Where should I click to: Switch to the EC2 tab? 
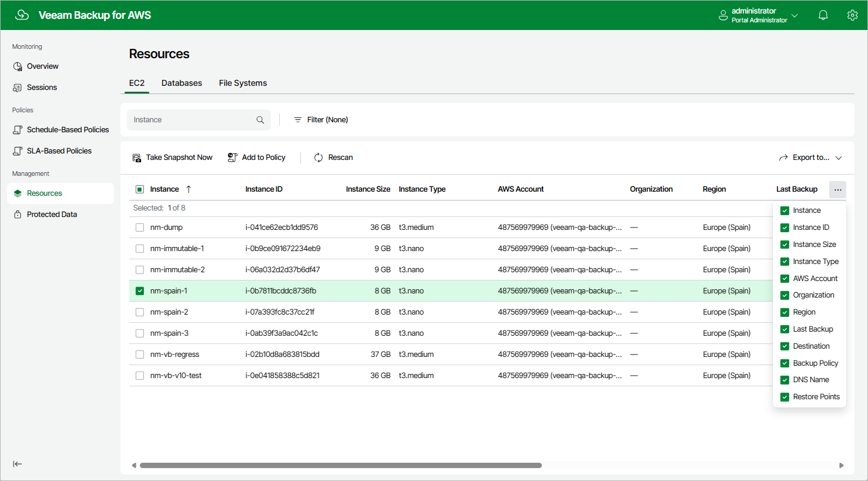click(137, 83)
